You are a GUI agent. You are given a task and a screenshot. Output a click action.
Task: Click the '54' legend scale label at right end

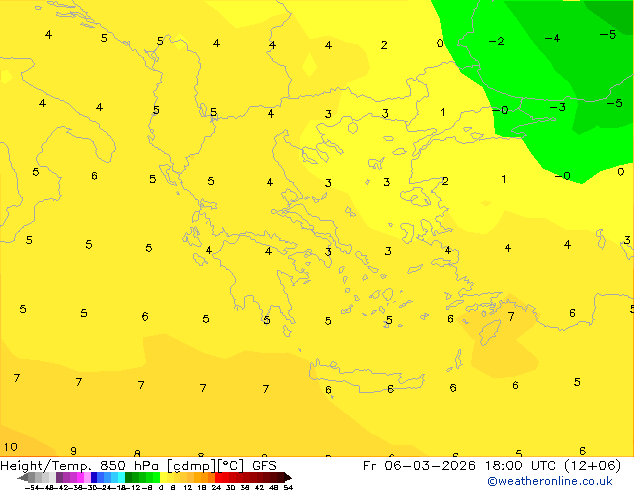tap(288, 488)
